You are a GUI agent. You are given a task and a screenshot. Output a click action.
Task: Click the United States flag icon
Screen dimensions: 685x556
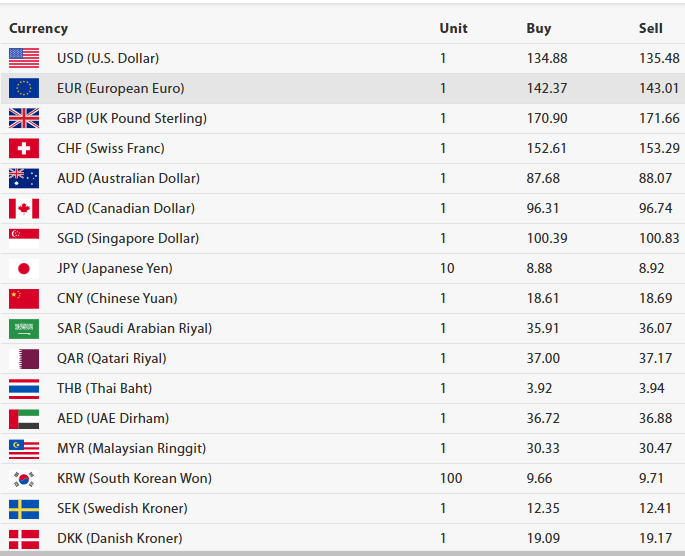click(x=23, y=58)
